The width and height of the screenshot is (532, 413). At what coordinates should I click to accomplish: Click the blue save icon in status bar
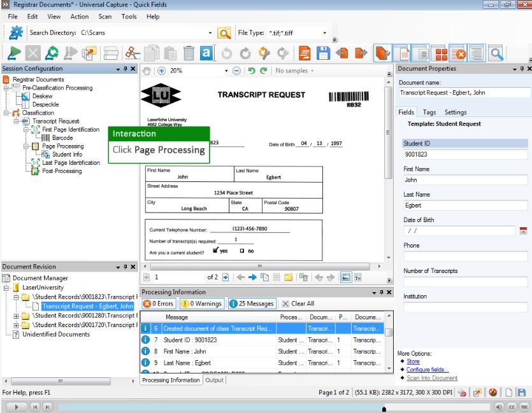pos(522,393)
